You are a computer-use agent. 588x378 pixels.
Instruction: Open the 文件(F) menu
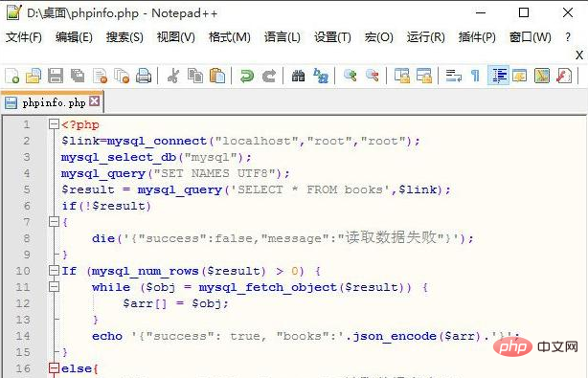(24, 37)
